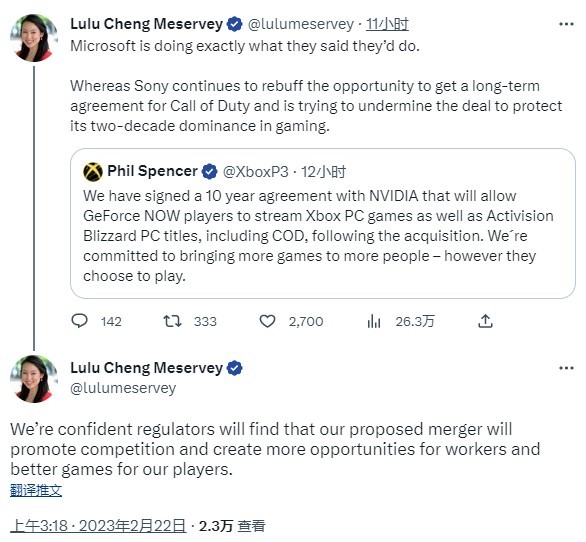Click Phil Spencer's verified badge
Screen dimensions: 586x542
click(209, 172)
